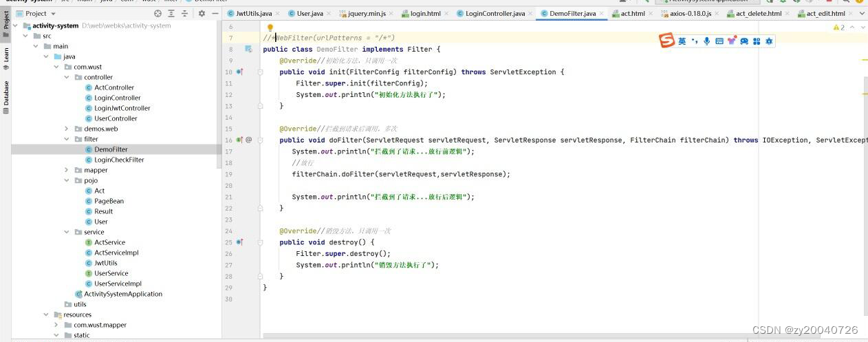The width and height of the screenshot is (868, 342).
Task: Click Collapse All icon in Project panel
Action: pos(184,13)
